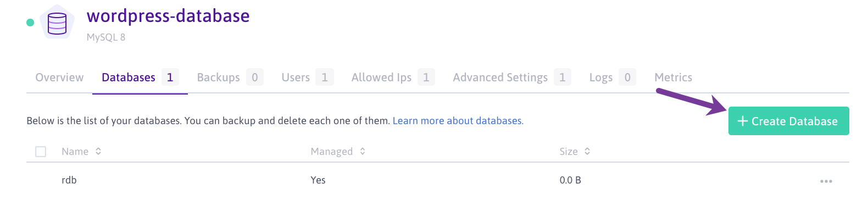Open the three-dot menu for rdb
The image size is (868, 222).
826,181
